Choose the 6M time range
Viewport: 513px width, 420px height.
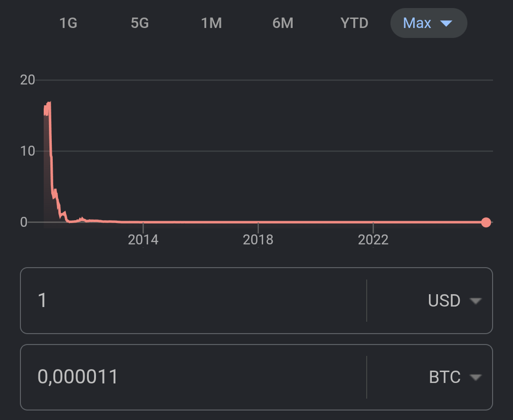click(x=283, y=23)
